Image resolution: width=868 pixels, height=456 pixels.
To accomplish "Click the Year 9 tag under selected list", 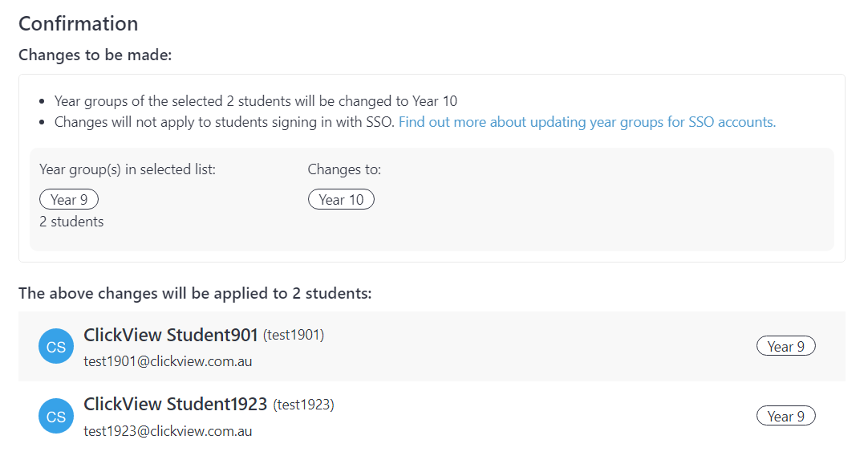I will (69, 199).
